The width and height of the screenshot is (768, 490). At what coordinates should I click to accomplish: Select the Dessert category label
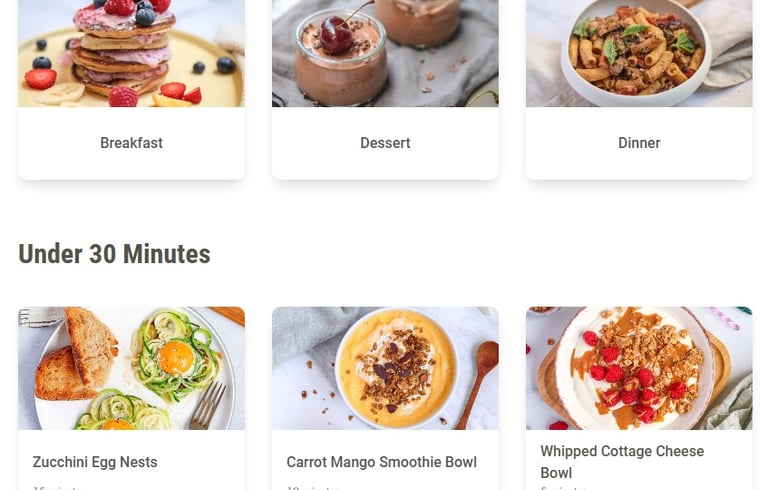pos(385,143)
